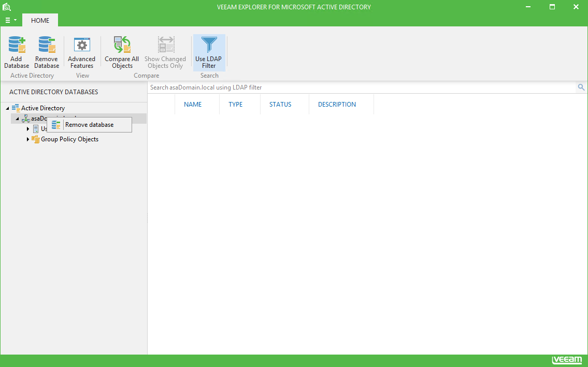
Task: Sort by DESCRIPTION column header
Action: (x=337, y=105)
